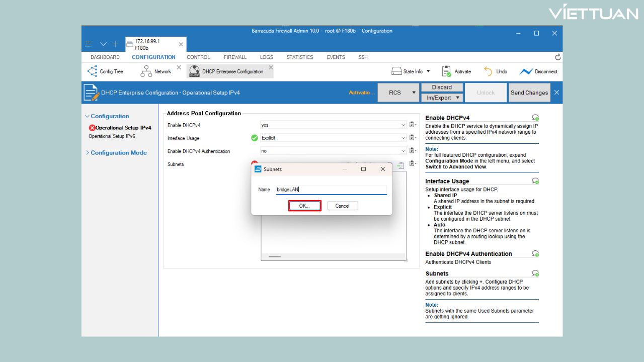Click the plus icon to add a connection
The height and width of the screenshot is (362, 644).
click(x=115, y=44)
